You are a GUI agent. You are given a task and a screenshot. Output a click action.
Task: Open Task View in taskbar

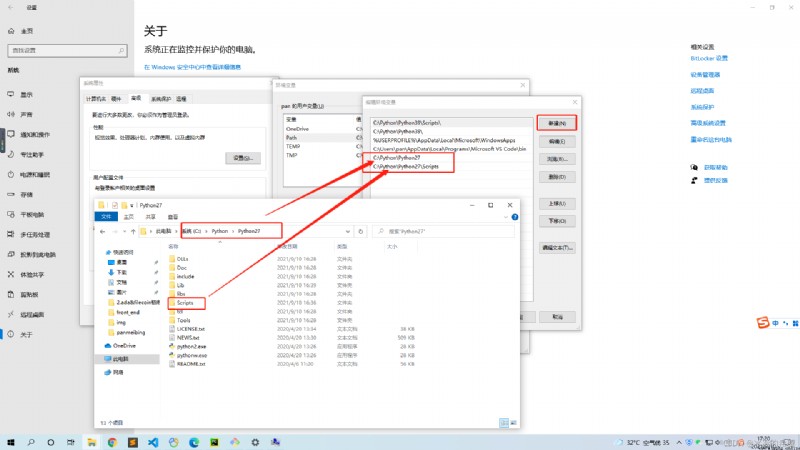tap(71, 442)
